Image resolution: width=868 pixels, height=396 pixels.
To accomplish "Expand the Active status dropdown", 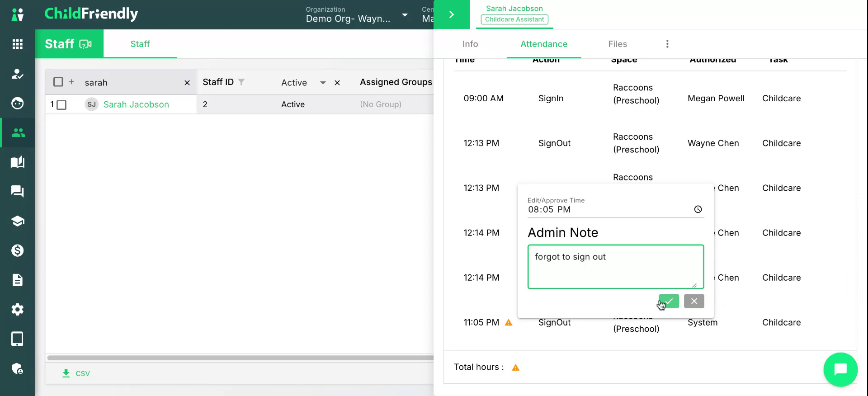I will click(x=323, y=83).
